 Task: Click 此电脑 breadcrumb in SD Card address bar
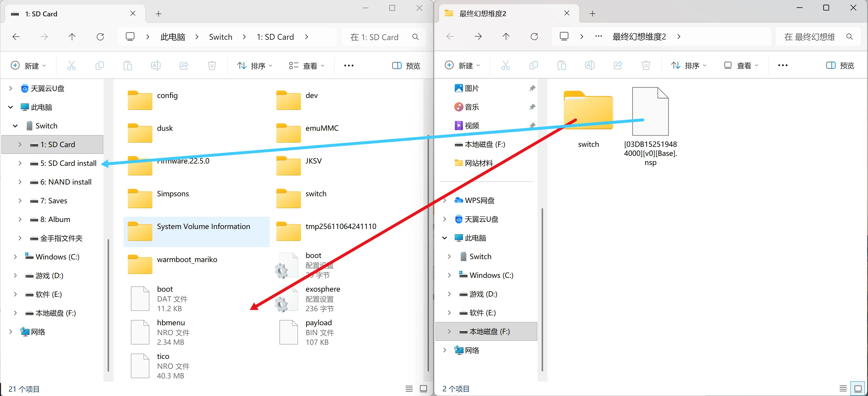point(173,37)
